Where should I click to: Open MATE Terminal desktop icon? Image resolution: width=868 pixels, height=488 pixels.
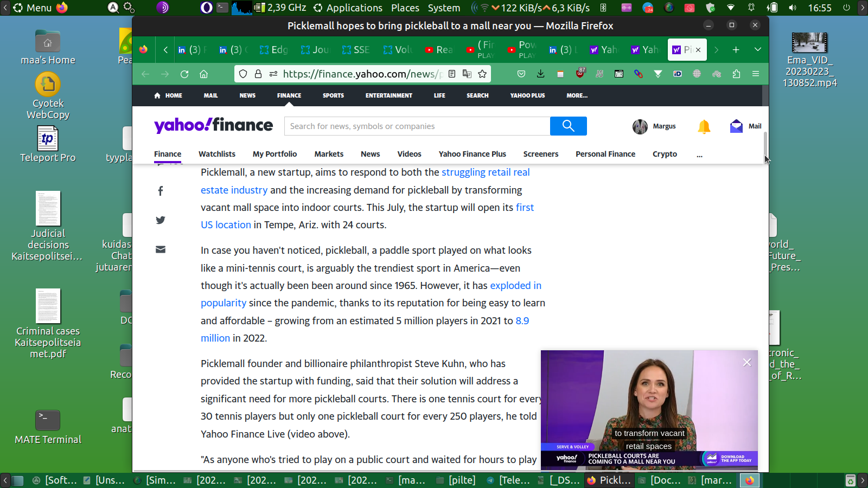point(48,428)
